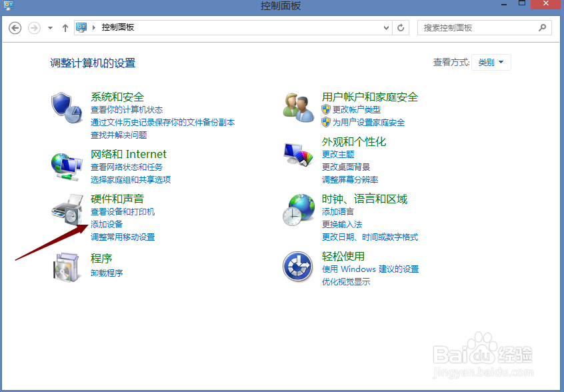Open the 查看方式 类别 dropdown

[491, 62]
